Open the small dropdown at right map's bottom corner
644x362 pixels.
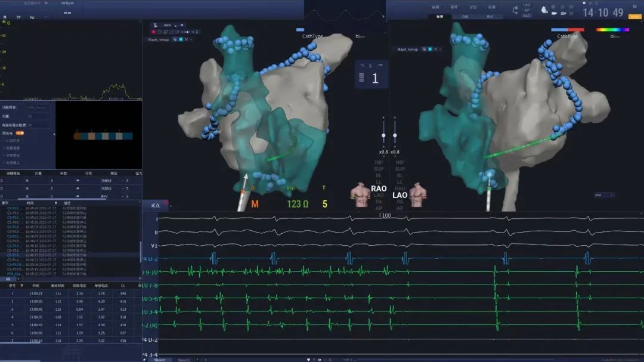point(604,195)
